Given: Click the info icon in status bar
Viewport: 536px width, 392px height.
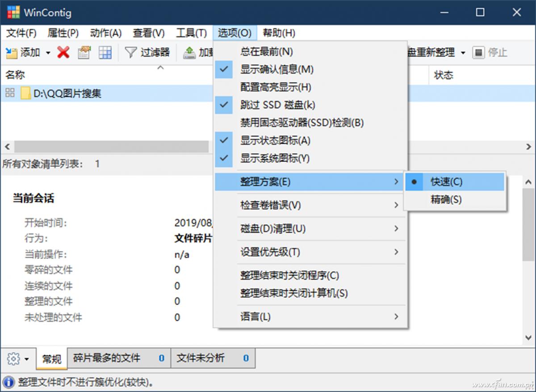Looking at the screenshot, I should click(8, 383).
